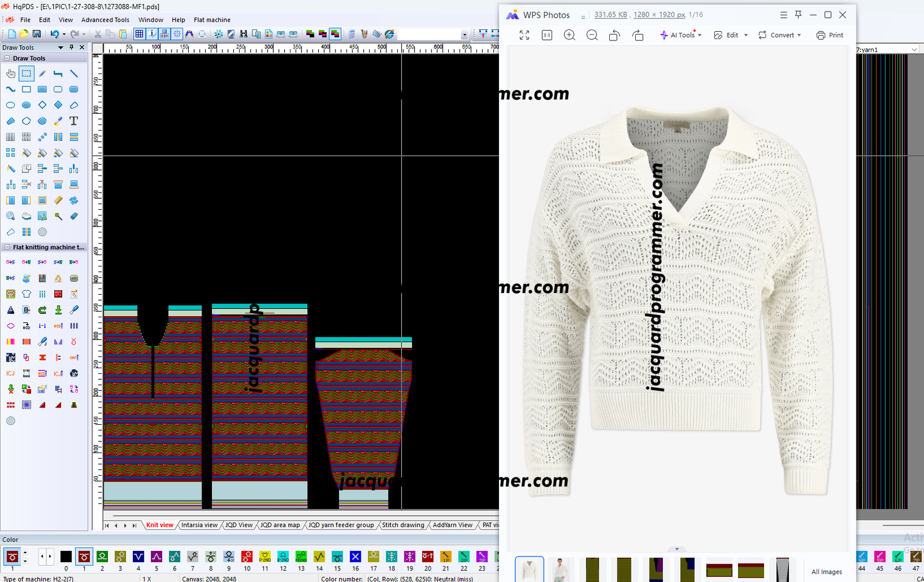The image size is (924, 582).
Task: Open the AI Tools dropdown
Action: click(681, 35)
